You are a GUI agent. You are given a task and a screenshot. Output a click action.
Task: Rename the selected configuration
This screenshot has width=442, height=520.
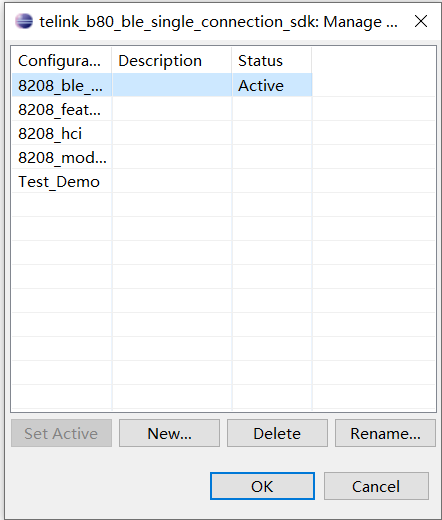click(385, 433)
